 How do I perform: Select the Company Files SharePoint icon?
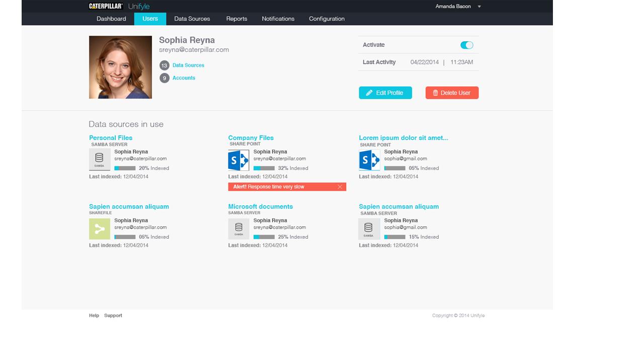click(238, 159)
